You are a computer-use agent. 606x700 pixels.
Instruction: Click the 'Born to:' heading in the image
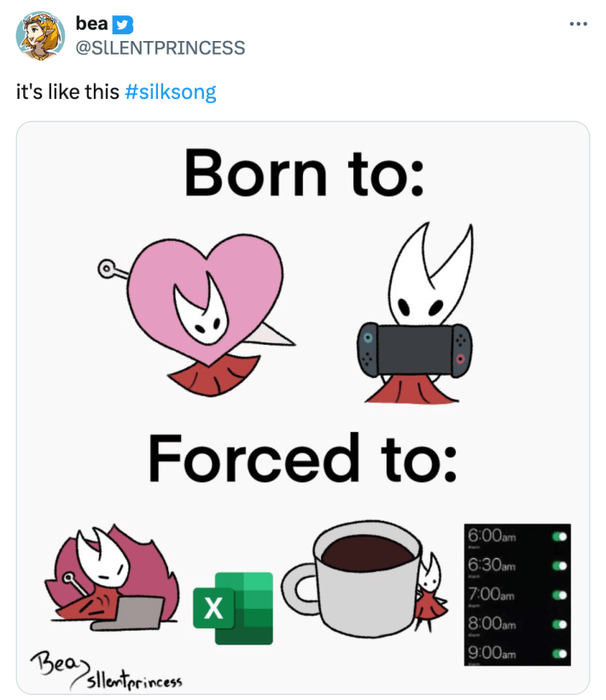click(301, 173)
